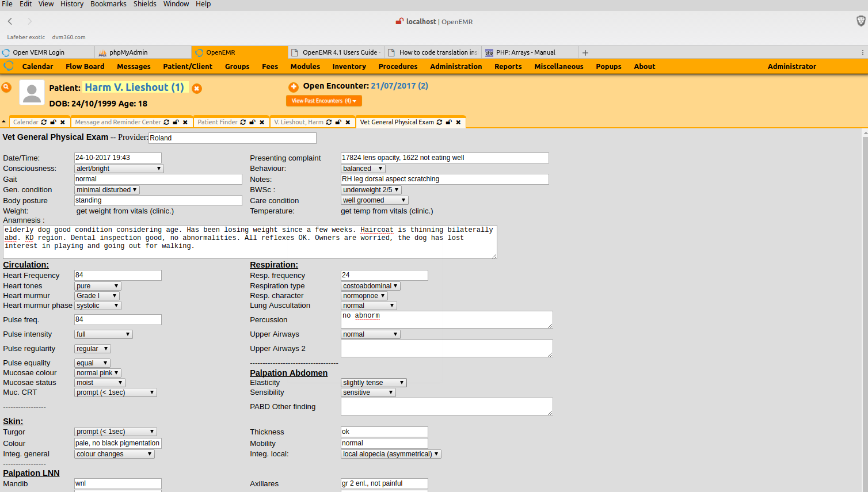Open encounter 21/07/2017 (2) link
This screenshot has width=868, height=492.
399,86
